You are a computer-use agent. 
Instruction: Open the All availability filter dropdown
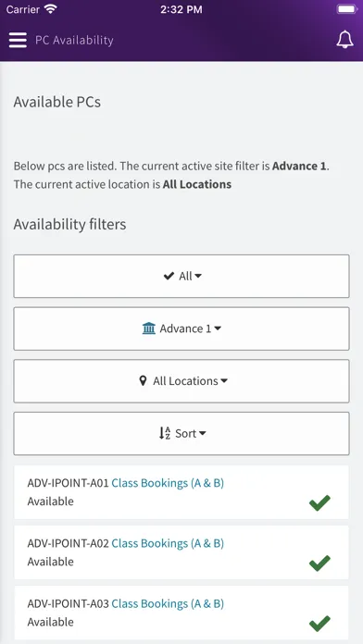181,276
